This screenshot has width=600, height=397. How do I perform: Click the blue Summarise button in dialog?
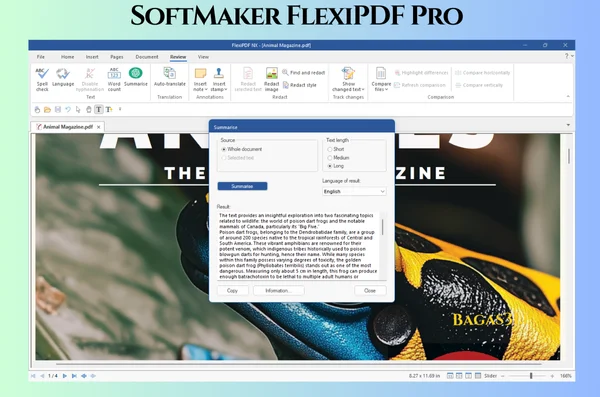click(x=242, y=186)
